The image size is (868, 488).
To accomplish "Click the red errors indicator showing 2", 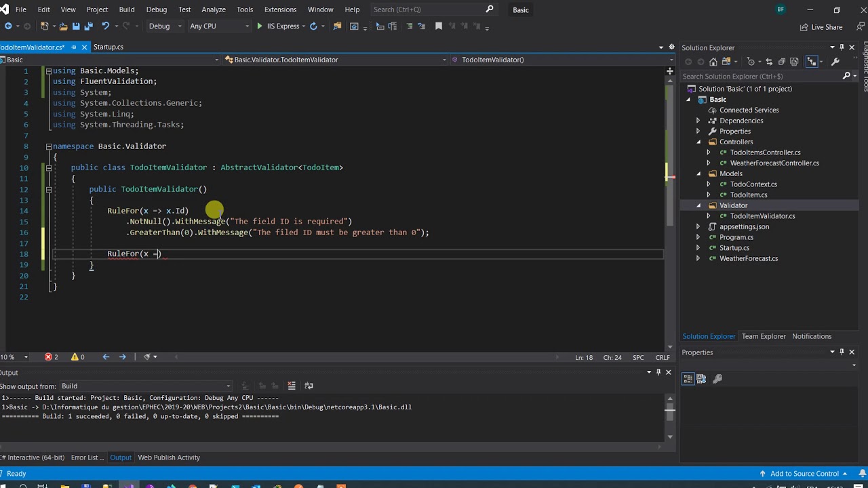I will click(52, 357).
